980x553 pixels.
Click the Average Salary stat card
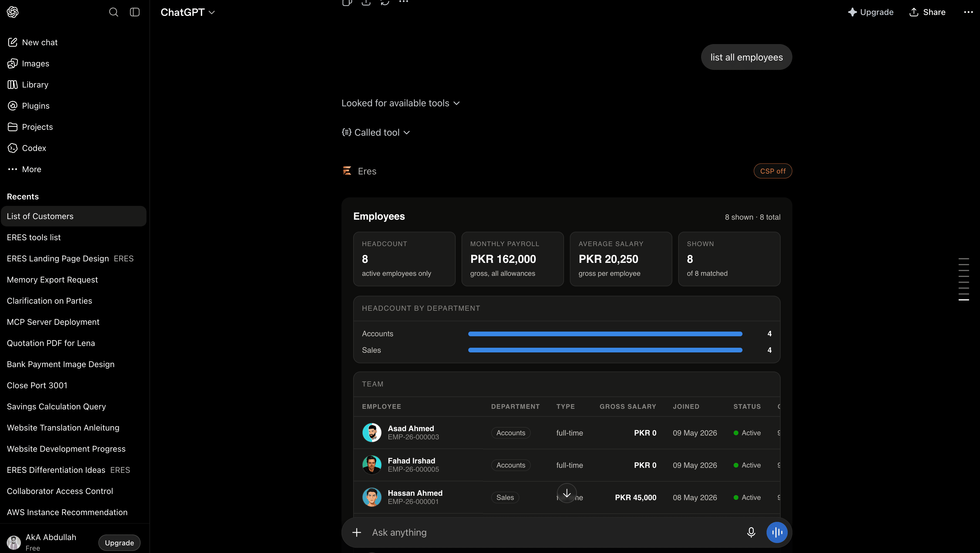[620, 259]
